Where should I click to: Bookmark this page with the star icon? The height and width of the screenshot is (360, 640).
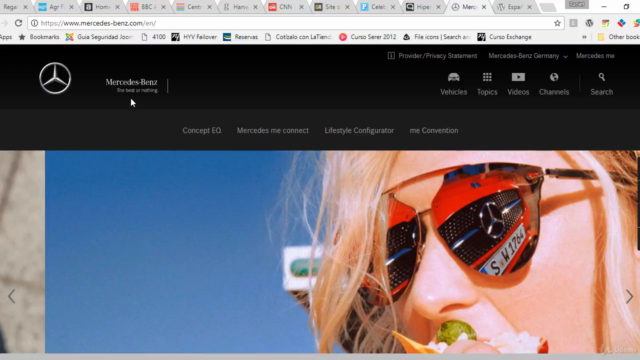(x=557, y=23)
